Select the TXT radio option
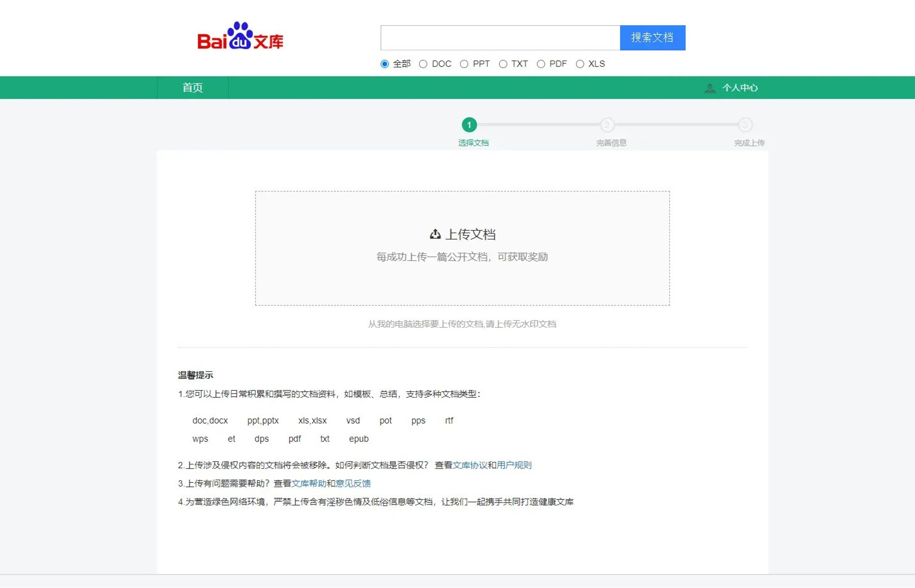This screenshot has height=588, width=915. [x=503, y=64]
